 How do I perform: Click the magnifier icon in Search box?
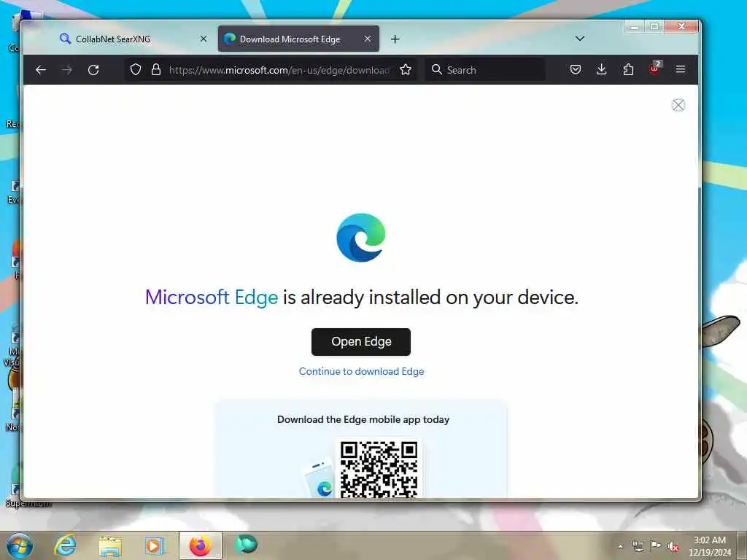tap(436, 70)
